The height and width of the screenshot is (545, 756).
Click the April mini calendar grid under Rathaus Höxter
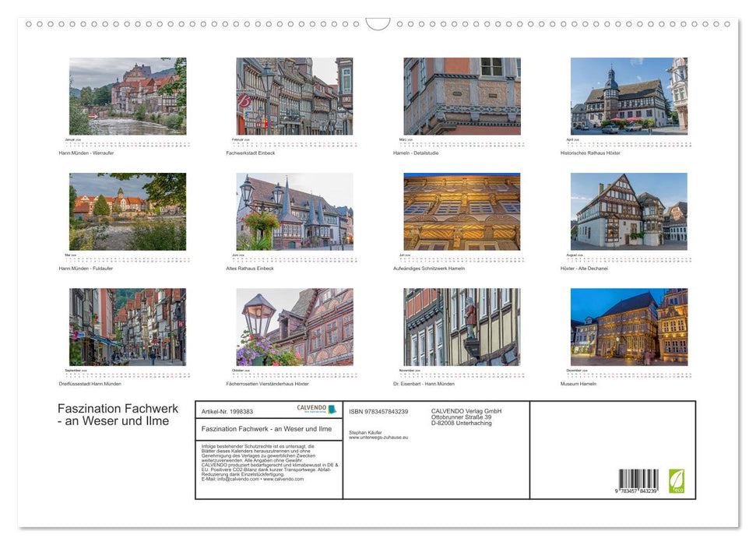point(629,143)
